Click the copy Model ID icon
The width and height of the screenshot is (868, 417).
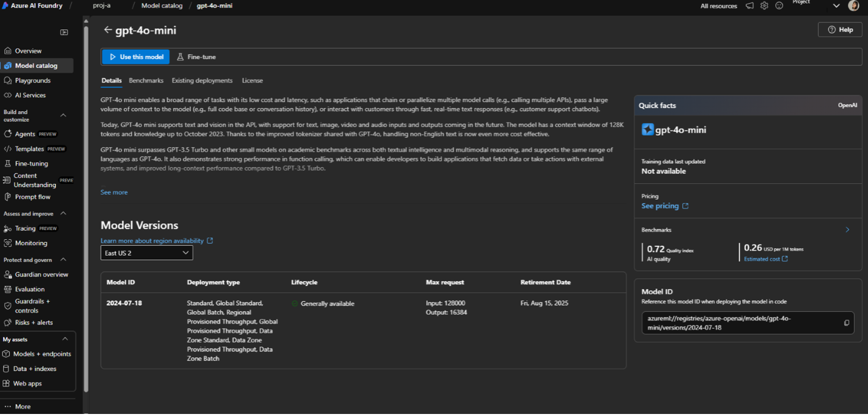846,323
